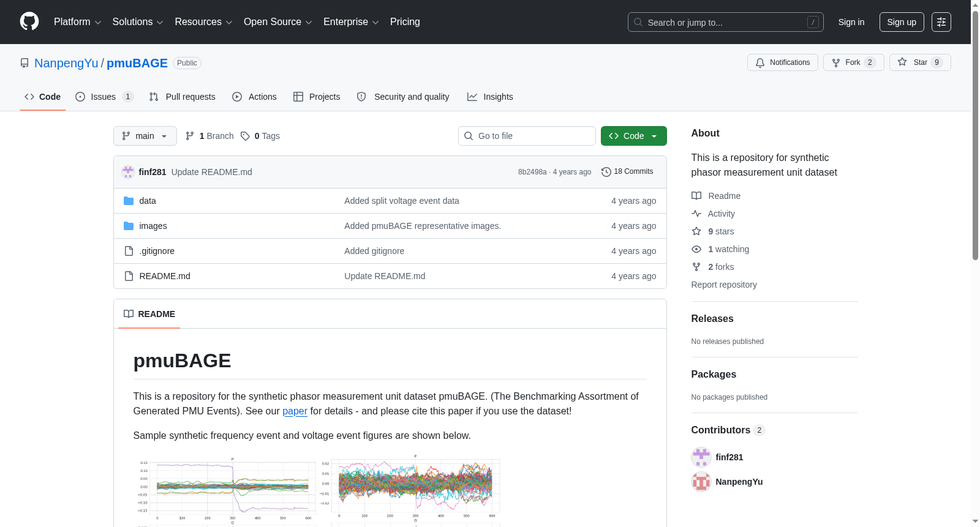Open the Packages section heading
Viewport: 980px width, 527px height.
pyautogui.click(x=714, y=375)
